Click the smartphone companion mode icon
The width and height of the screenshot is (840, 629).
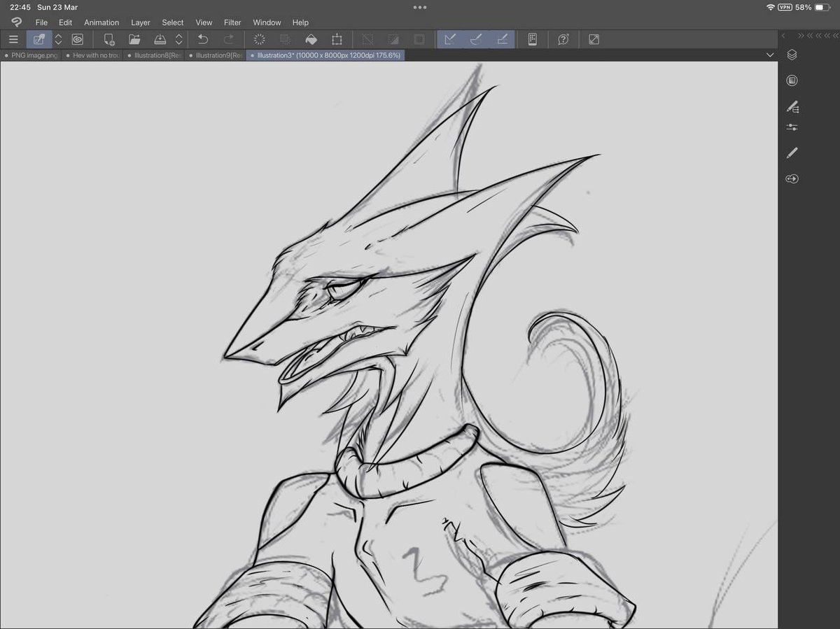[532, 39]
